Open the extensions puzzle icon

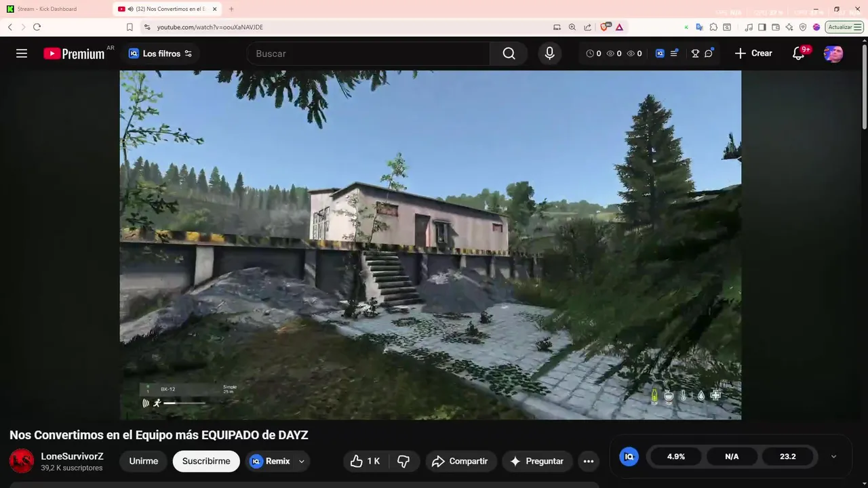tap(713, 27)
